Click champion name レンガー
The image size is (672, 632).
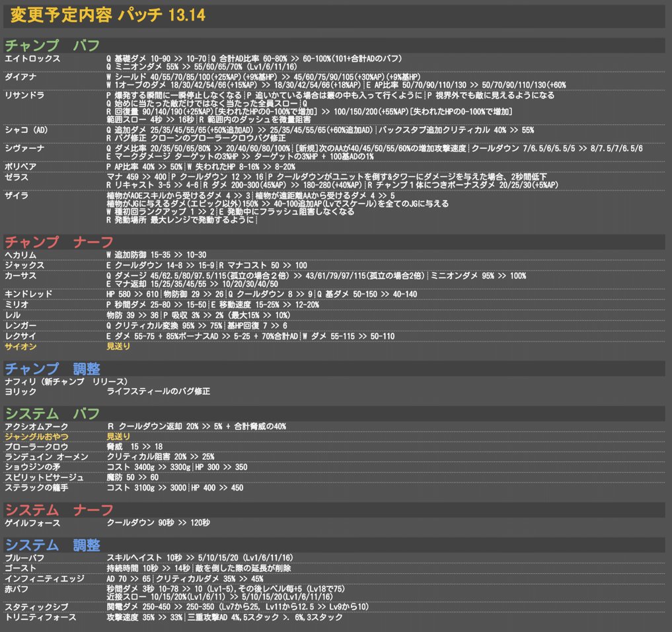[20, 325]
